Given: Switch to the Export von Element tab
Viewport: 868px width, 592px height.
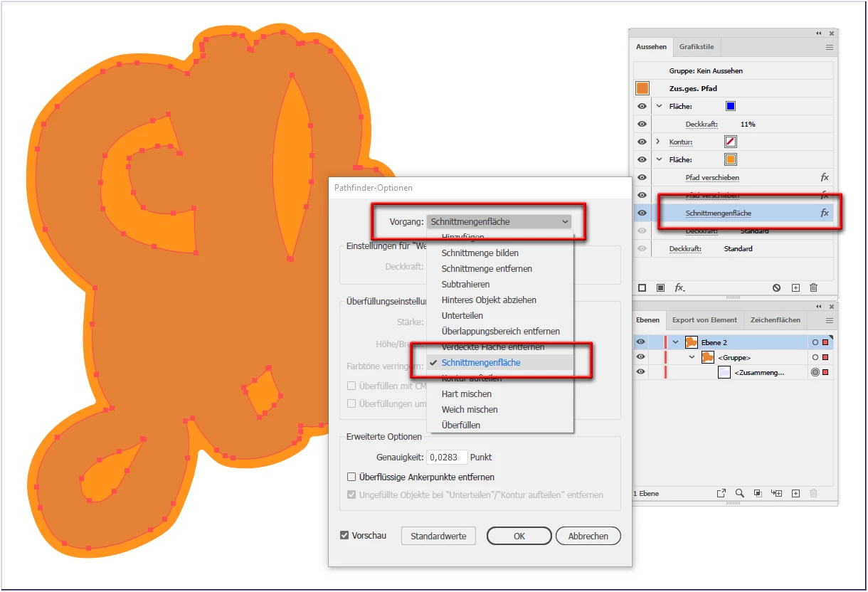Looking at the screenshot, I should pos(704,320).
